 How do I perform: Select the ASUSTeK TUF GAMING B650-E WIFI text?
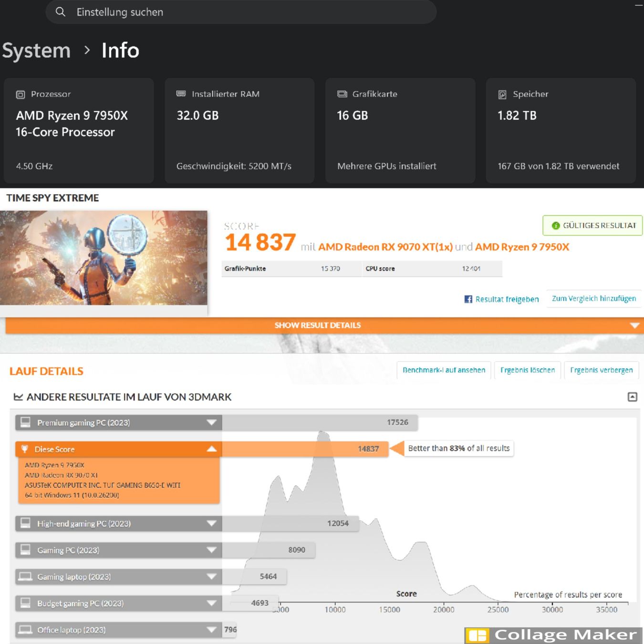point(103,485)
